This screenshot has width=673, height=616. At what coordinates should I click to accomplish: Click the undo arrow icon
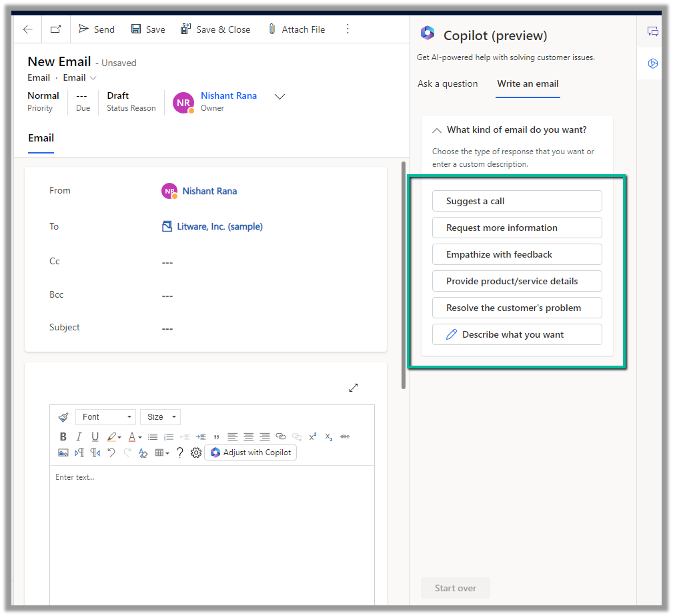pos(111,452)
